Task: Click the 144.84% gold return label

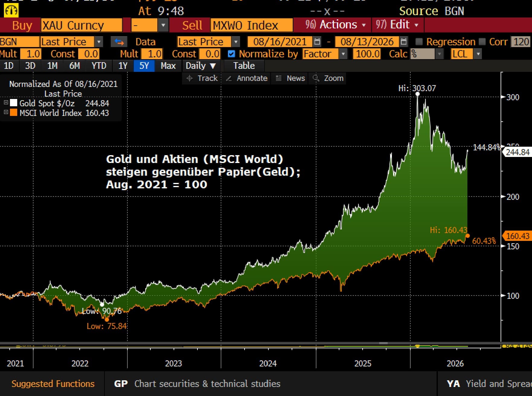Action: [486, 147]
